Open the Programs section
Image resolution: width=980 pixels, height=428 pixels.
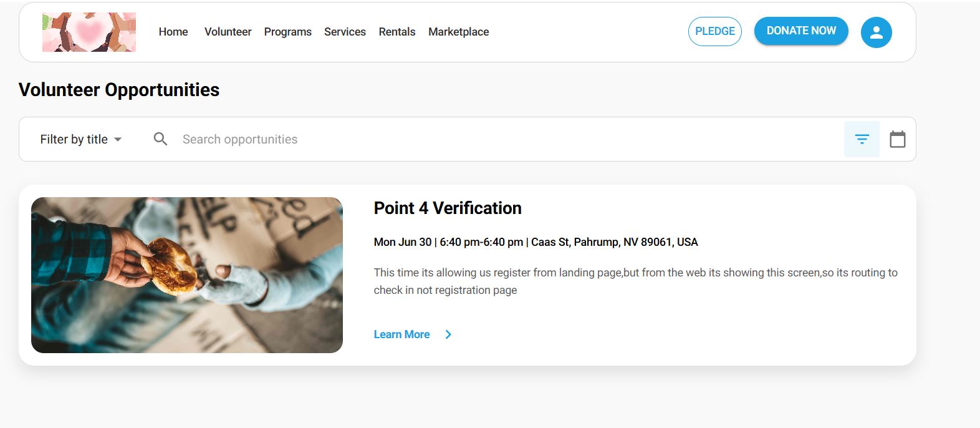(287, 32)
